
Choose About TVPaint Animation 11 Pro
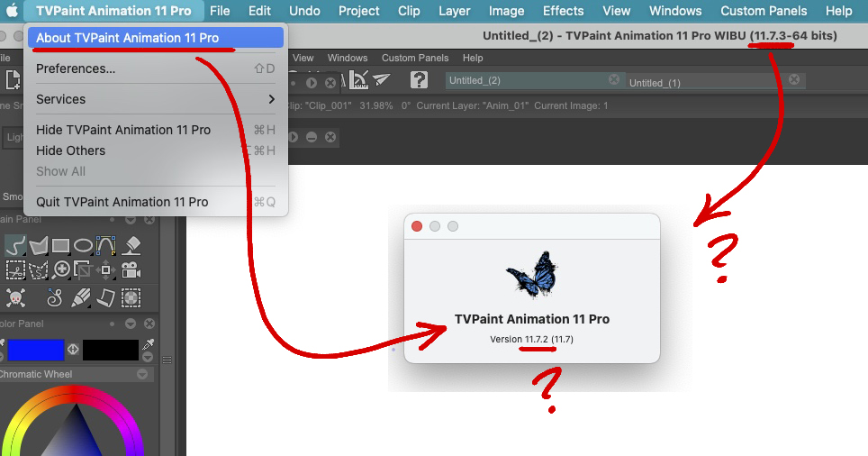click(x=156, y=38)
